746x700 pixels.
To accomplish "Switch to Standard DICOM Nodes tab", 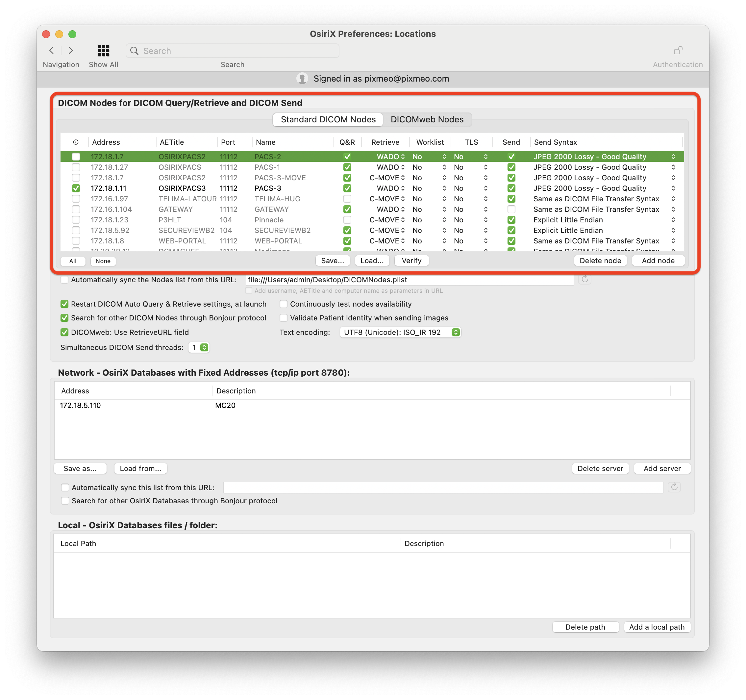I will tap(328, 119).
